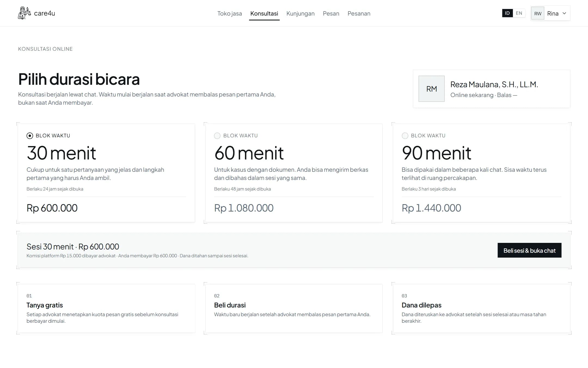The height and width of the screenshot is (368, 588).
Task: Click 'Berlaku 3 hari sejak dibuka' text
Action: pyautogui.click(x=428, y=189)
